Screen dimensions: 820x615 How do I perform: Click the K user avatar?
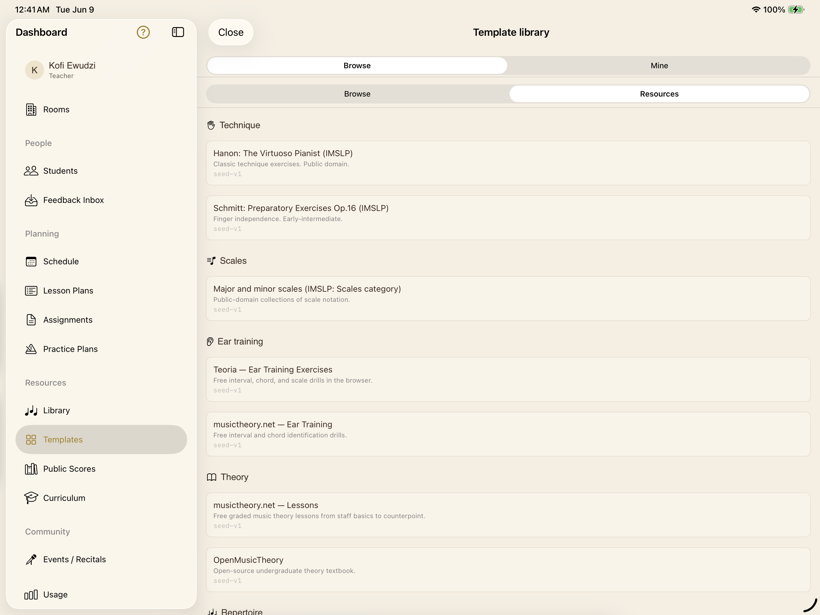coord(35,70)
